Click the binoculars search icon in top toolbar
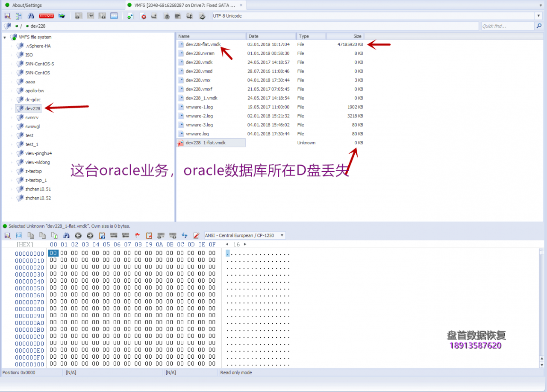547x392 pixels. click(x=31, y=16)
